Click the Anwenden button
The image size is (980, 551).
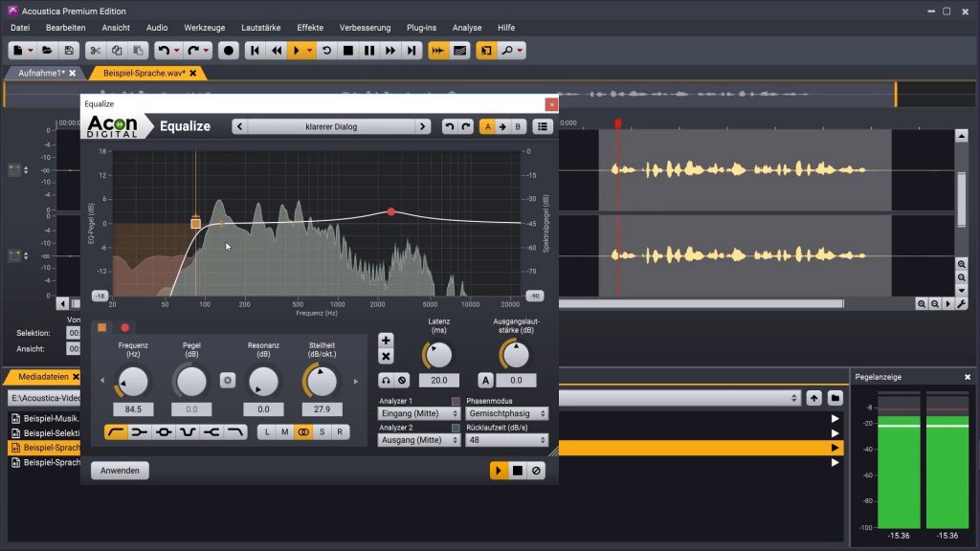119,470
